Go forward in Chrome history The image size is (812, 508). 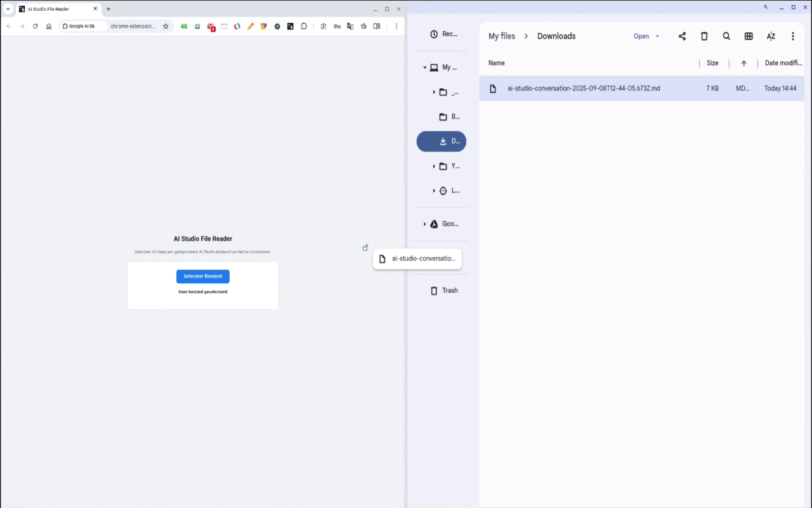(22, 26)
